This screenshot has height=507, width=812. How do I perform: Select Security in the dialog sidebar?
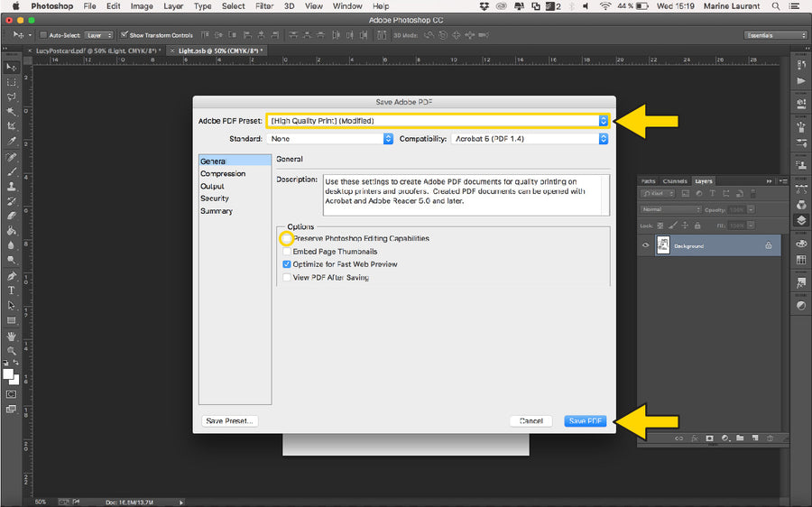[215, 198]
